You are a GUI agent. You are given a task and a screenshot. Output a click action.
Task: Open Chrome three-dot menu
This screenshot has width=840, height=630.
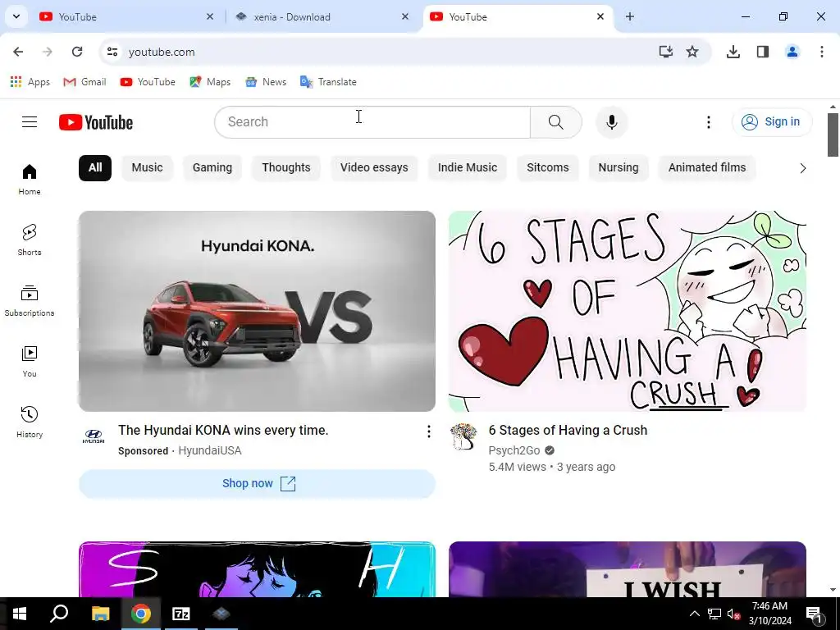[x=821, y=52]
